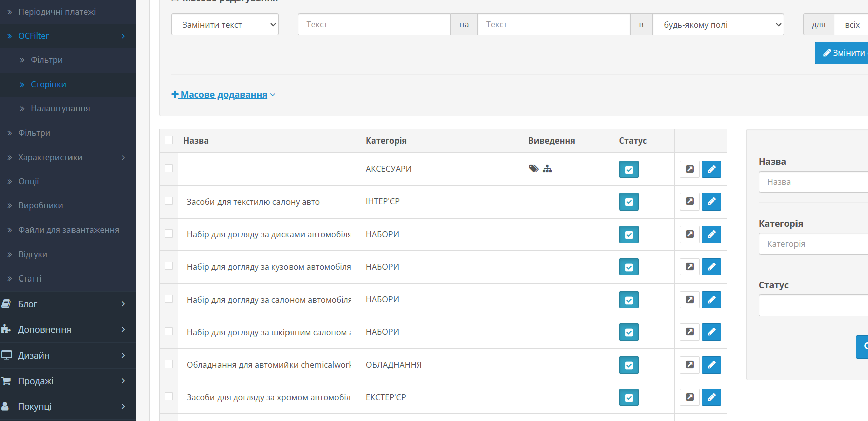
Task: Open the будь-якому полі dropdown
Action: pyautogui.click(x=718, y=24)
